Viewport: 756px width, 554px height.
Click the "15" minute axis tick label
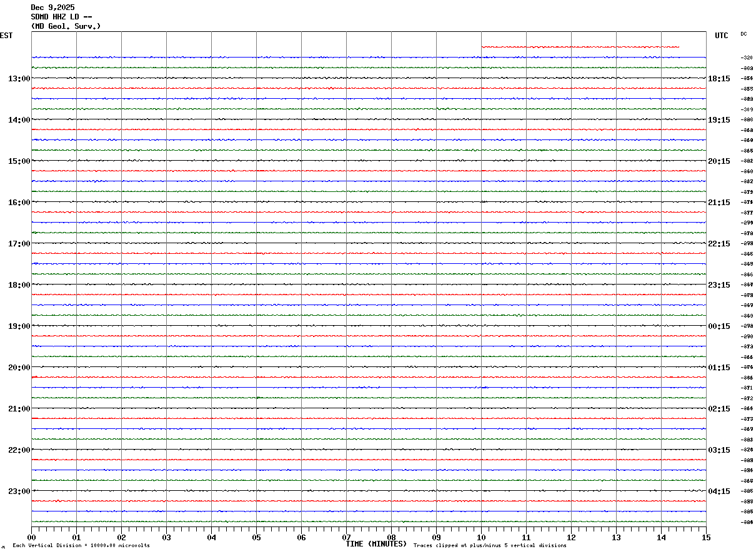coord(706,538)
